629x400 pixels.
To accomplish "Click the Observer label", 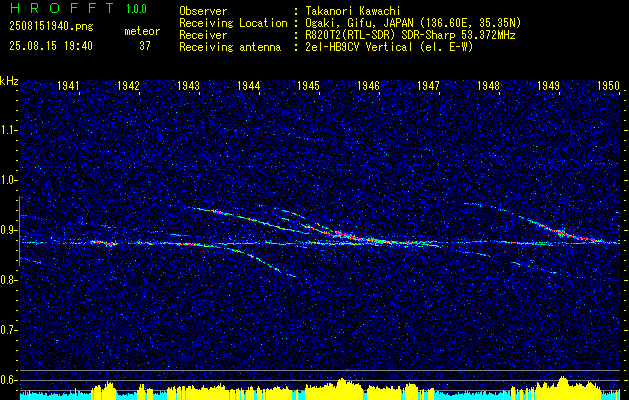I will tap(203, 11).
